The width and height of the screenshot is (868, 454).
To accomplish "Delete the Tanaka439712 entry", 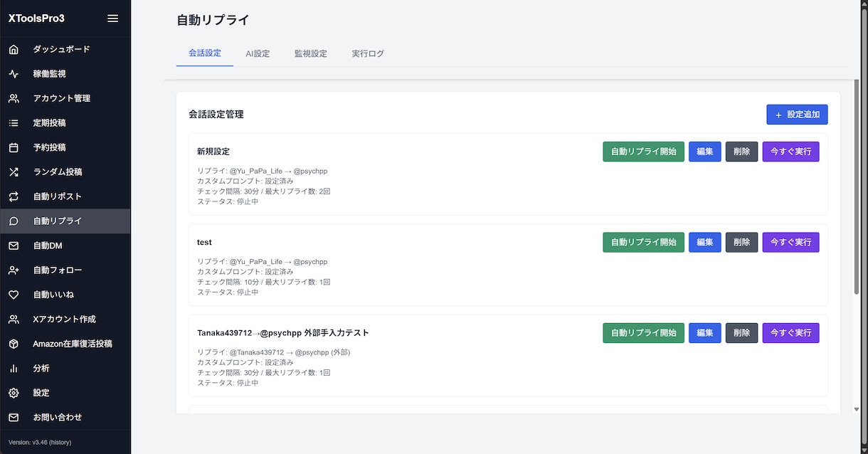I will click(741, 333).
